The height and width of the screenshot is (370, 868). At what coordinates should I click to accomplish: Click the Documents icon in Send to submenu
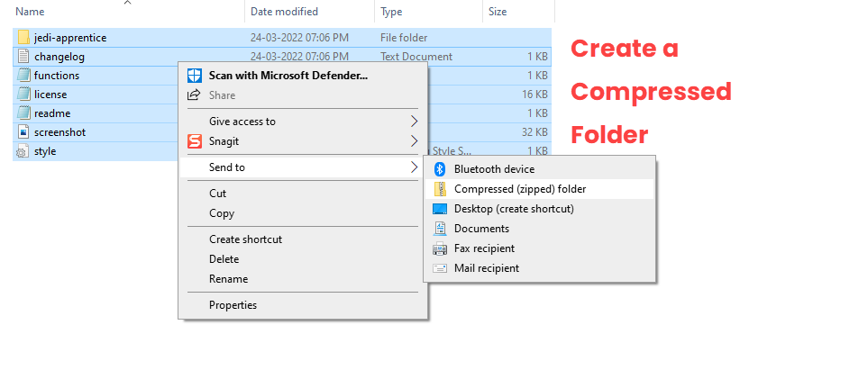point(440,229)
